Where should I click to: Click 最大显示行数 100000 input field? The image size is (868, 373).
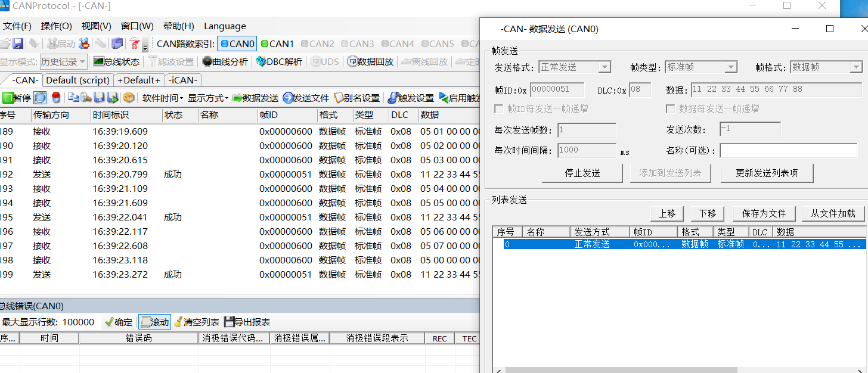(80, 322)
